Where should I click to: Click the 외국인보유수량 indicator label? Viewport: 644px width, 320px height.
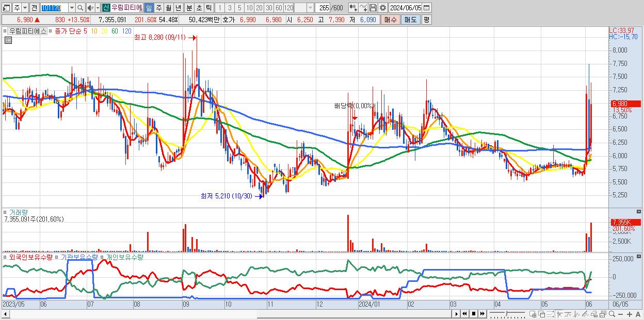(x=31, y=257)
